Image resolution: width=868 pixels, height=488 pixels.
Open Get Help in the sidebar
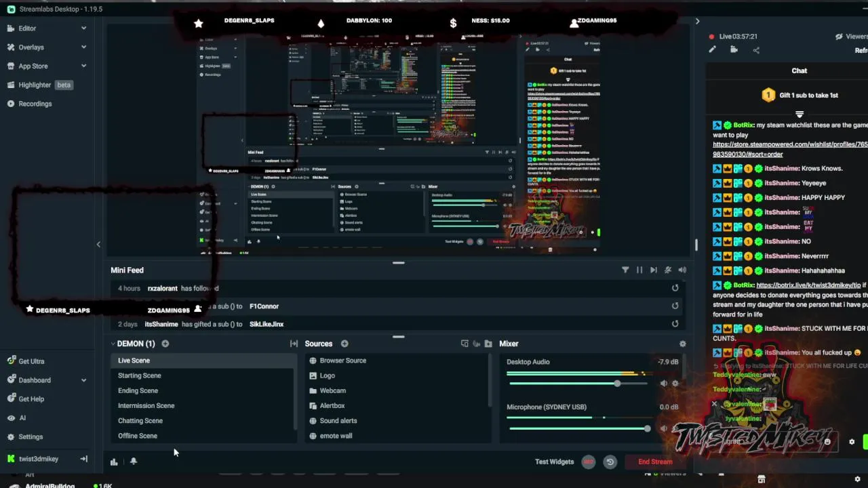click(x=31, y=399)
